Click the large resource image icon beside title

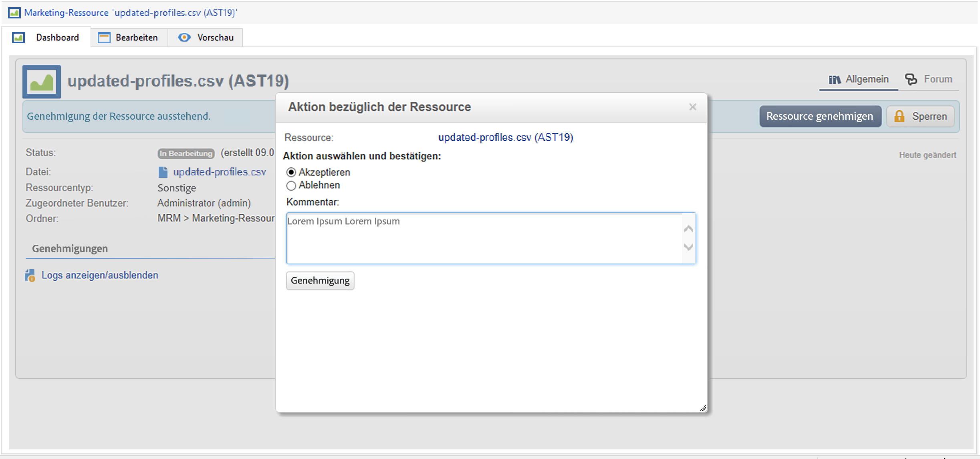point(42,82)
